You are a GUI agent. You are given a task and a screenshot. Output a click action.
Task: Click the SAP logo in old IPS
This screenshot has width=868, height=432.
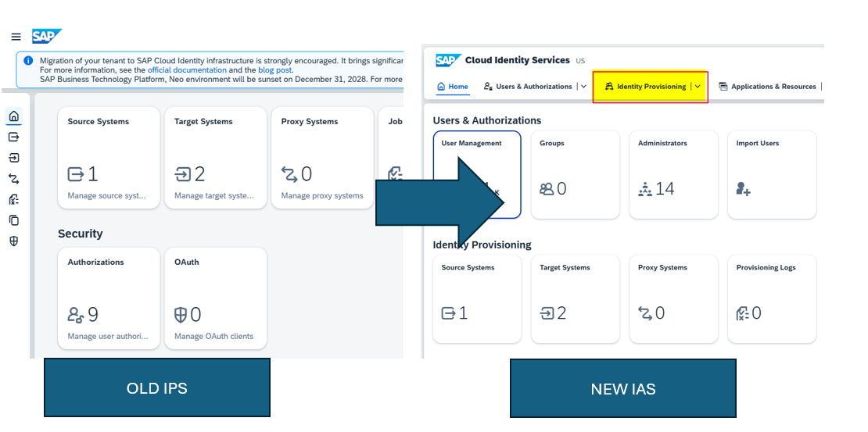click(46, 36)
